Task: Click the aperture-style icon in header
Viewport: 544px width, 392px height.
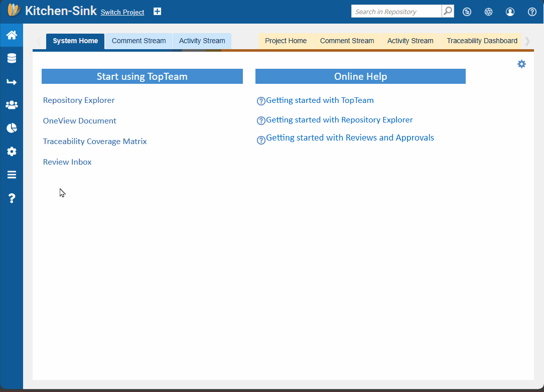Action: [x=488, y=12]
